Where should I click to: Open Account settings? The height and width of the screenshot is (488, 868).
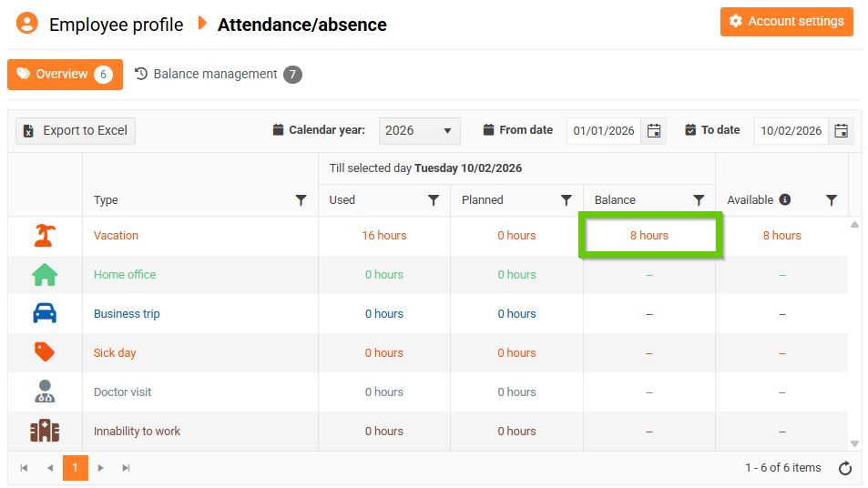(786, 22)
